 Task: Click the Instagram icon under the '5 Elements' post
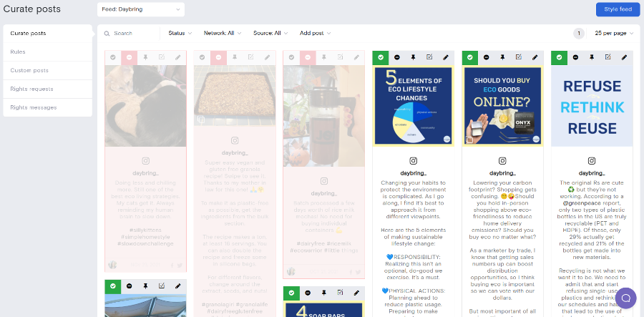tap(413, 162)
